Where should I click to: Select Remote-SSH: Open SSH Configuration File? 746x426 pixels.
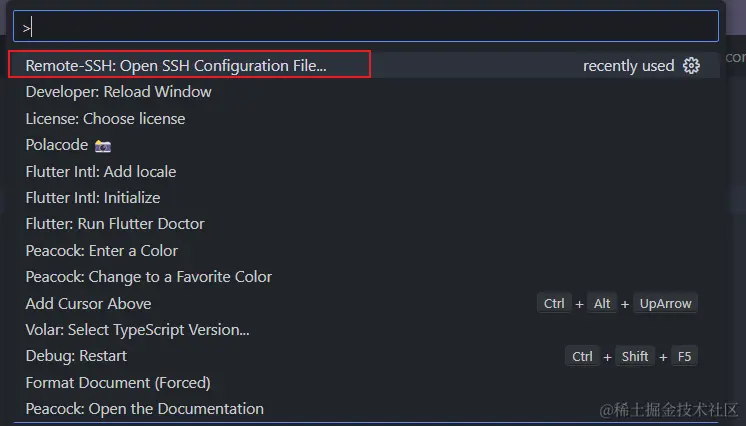(364, 65)
